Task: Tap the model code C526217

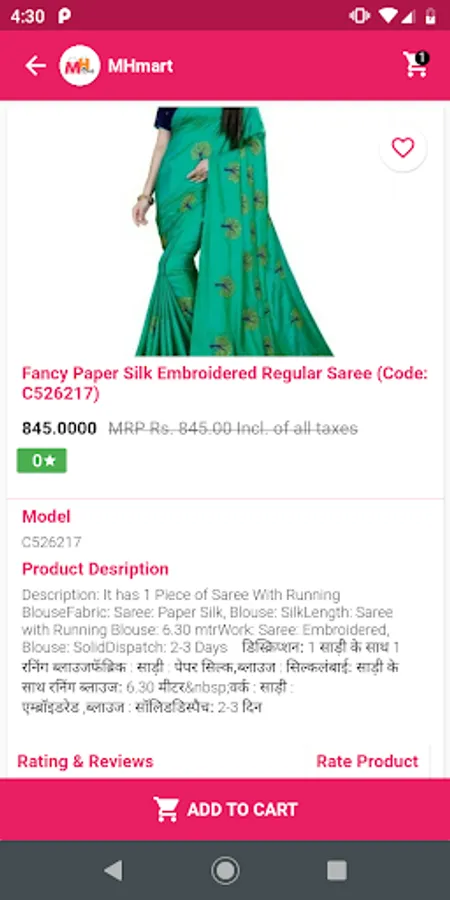Action: (x=52, y=542)
